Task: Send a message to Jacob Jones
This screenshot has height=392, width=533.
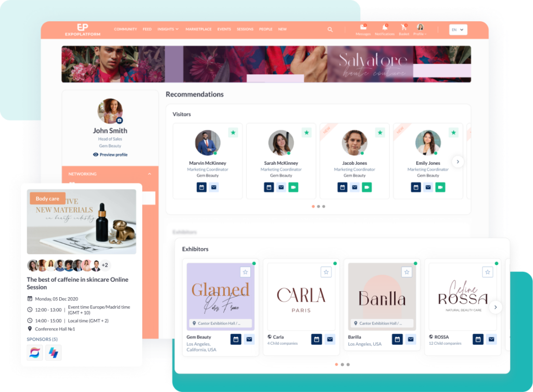Action: (354, 187)
